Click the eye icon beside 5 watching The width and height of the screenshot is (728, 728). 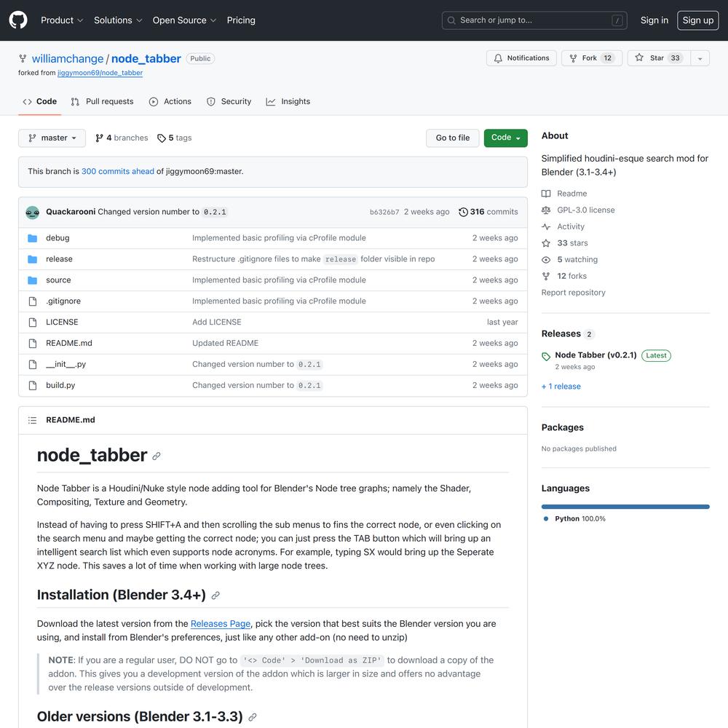[x=546, y=260]
